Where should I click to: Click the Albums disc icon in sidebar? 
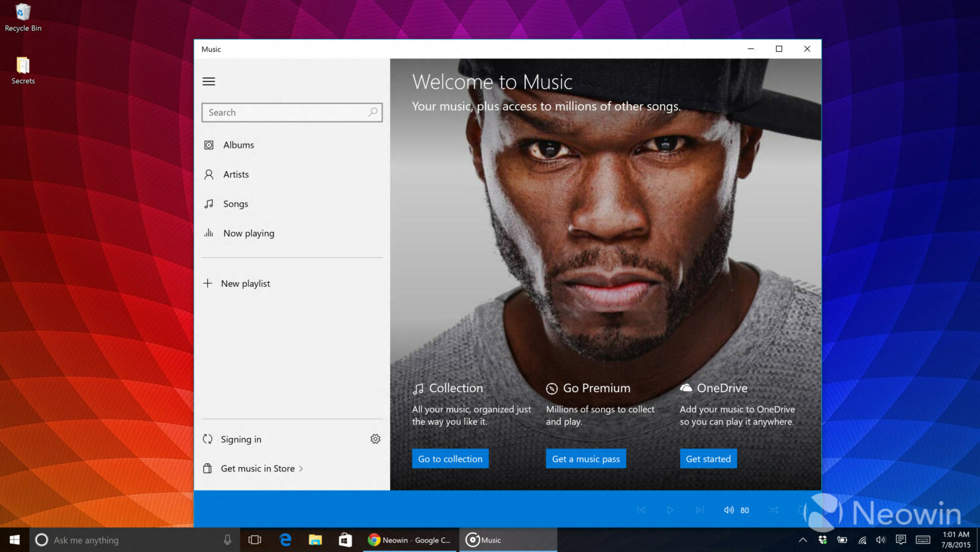[209, 145]
